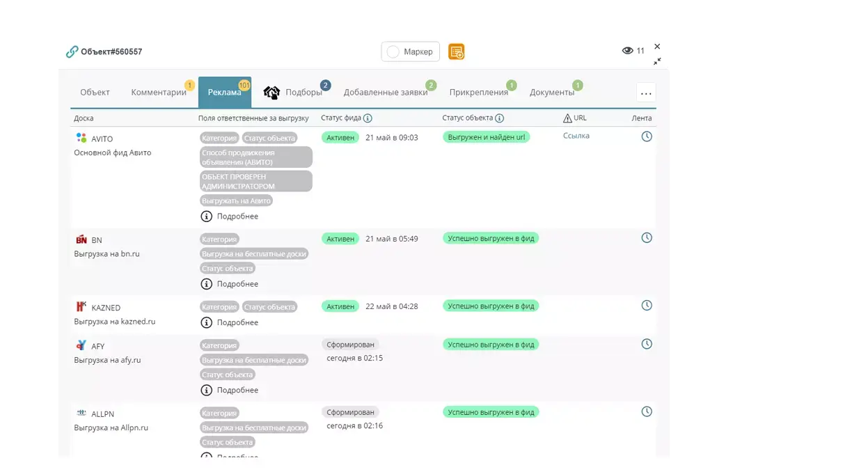Click the orange note list icon
This screenshot has width=868, height=472.
456,52
